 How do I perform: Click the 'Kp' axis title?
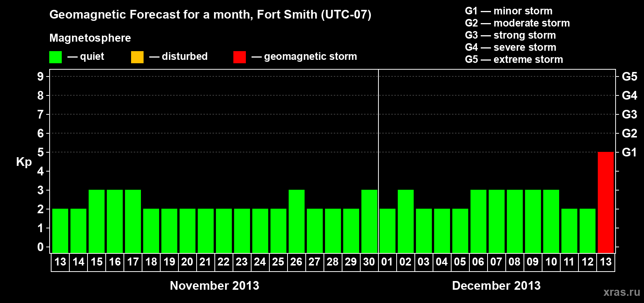(x=24, y=162)
